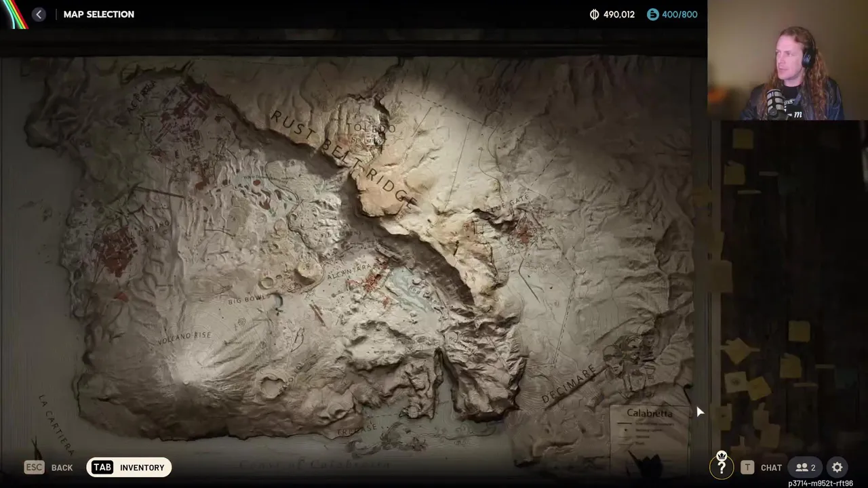Select the Toledo location on map
The width and height of the screenshot is (868, 488).
point(371,128)
